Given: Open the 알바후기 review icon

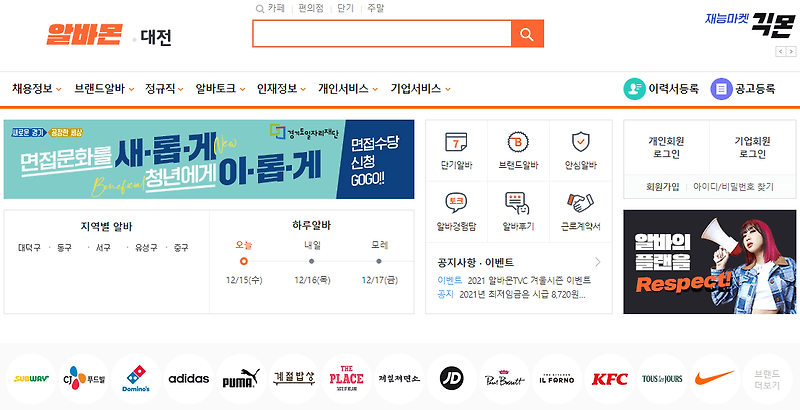Looking at the screenshot, I should (x=518, y=203).
